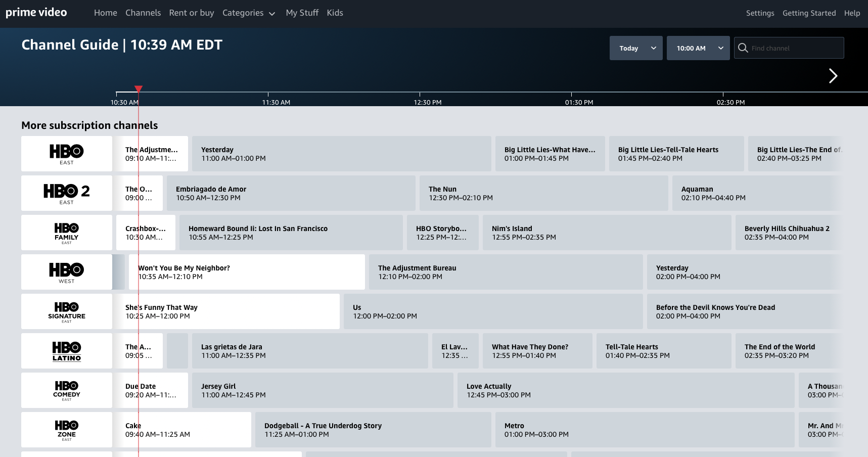Open the HBO Latino channel logo
The height and width of the screenshot is (457, 868).
coord(67,351)
